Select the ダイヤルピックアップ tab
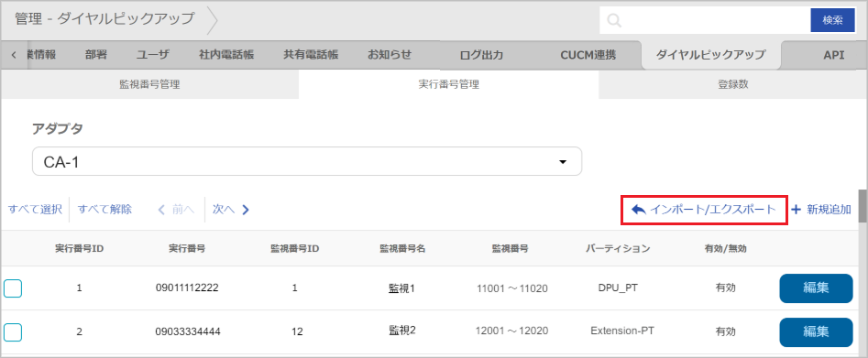This screenshot has height=358, width=868. (710, 55)
